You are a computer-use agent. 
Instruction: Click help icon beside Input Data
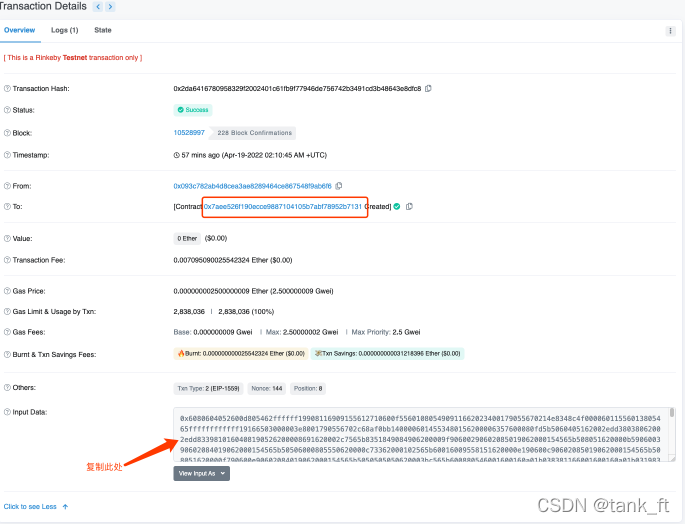coord(7,412)
